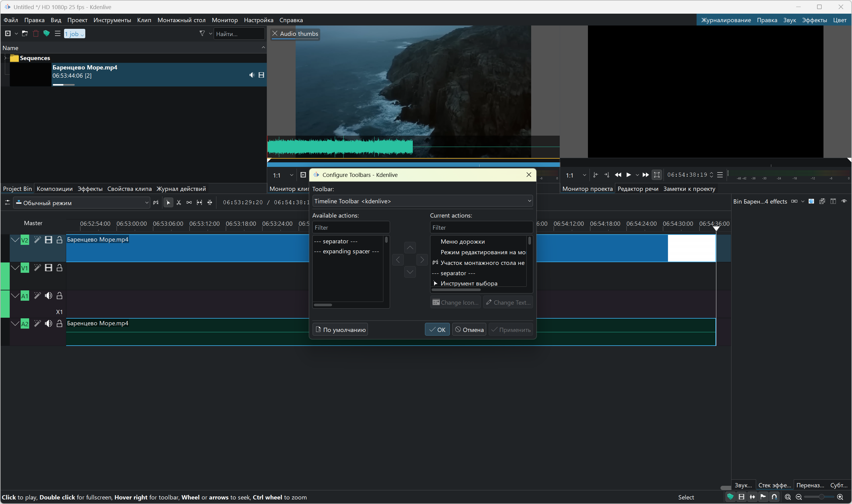
Task: Select the razor cut tool
Action: pos(179,203)
